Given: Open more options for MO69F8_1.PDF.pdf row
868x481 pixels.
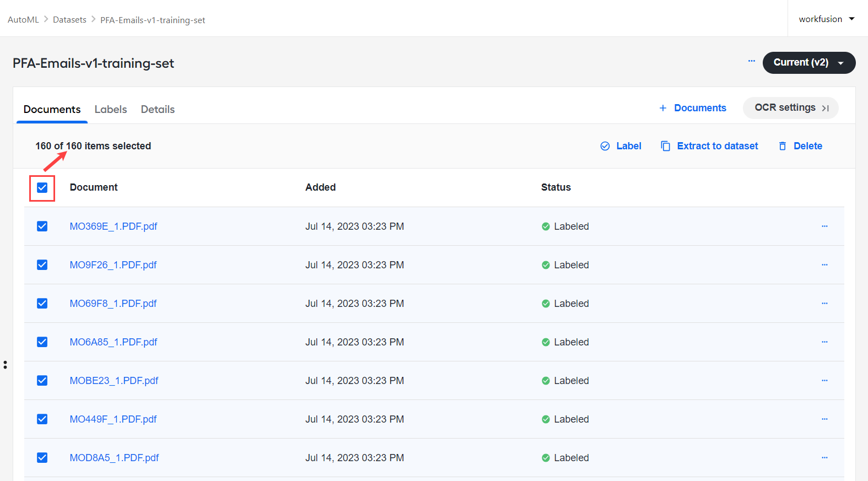Looking at the screenshot, I should (824, 304).
